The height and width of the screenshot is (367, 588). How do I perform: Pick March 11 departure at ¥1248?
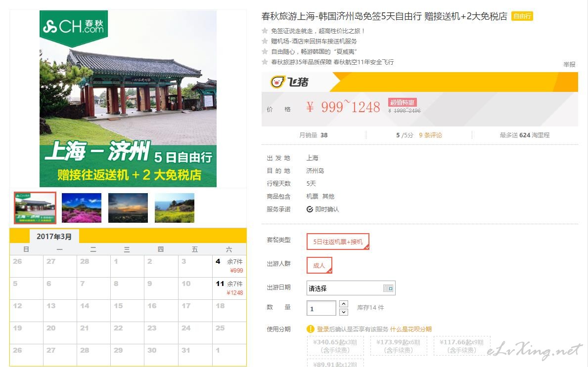click(229, 288)
